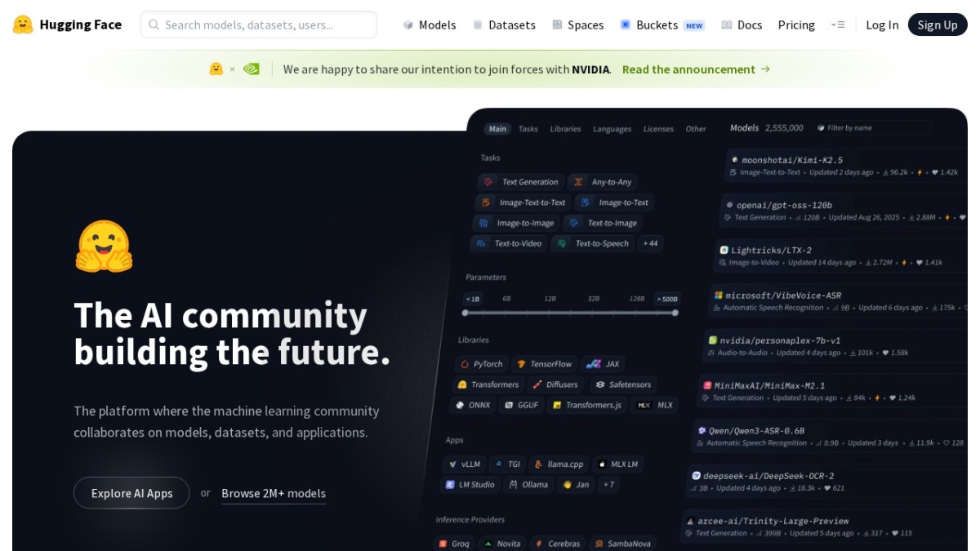Screen dimensions: 980x551
Task: Click the LM Studio app icon
Action: (x=450, y=484)
